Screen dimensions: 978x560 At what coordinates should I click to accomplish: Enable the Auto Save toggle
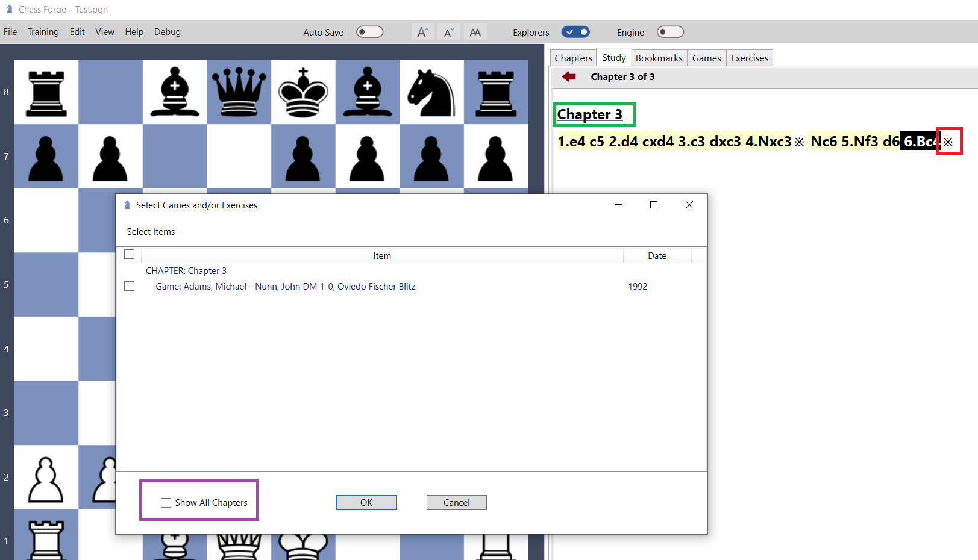369,31
